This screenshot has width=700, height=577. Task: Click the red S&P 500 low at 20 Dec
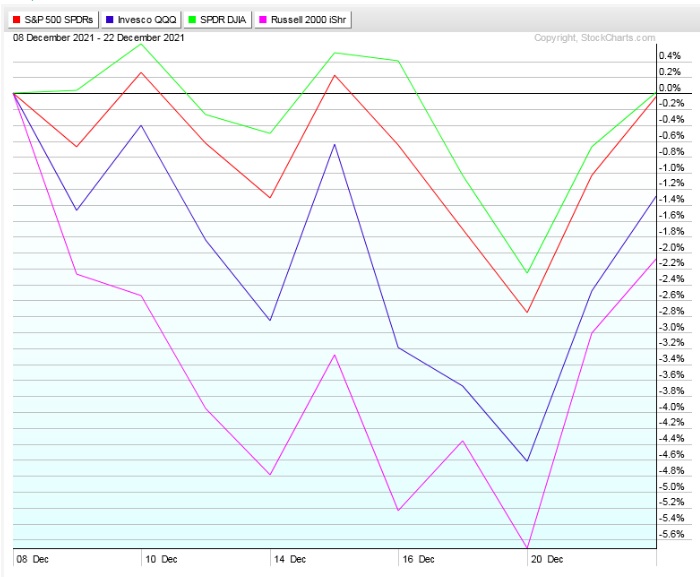527,312
